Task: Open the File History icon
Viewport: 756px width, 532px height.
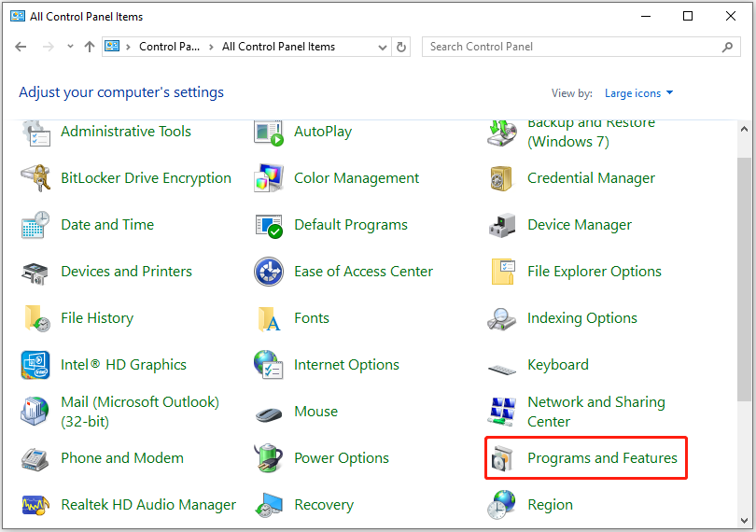Action: pyautogui.click(x=36, y=318)
